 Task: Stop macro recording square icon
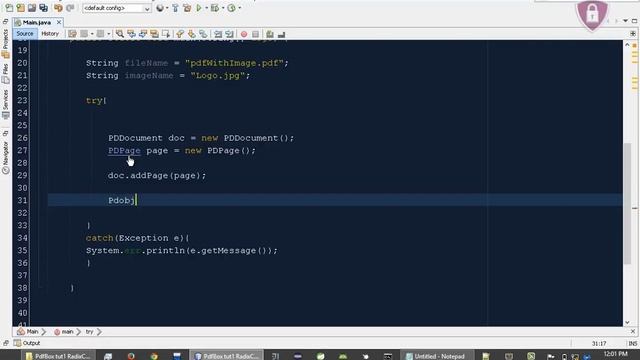tap(256, 34)
